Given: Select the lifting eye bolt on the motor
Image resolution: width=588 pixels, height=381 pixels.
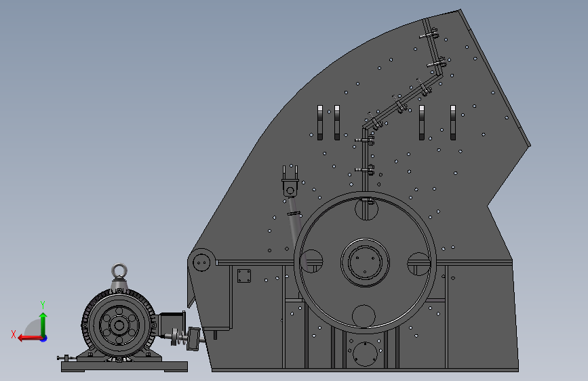Looking at the screenshot, I should [x=119, y=271].
